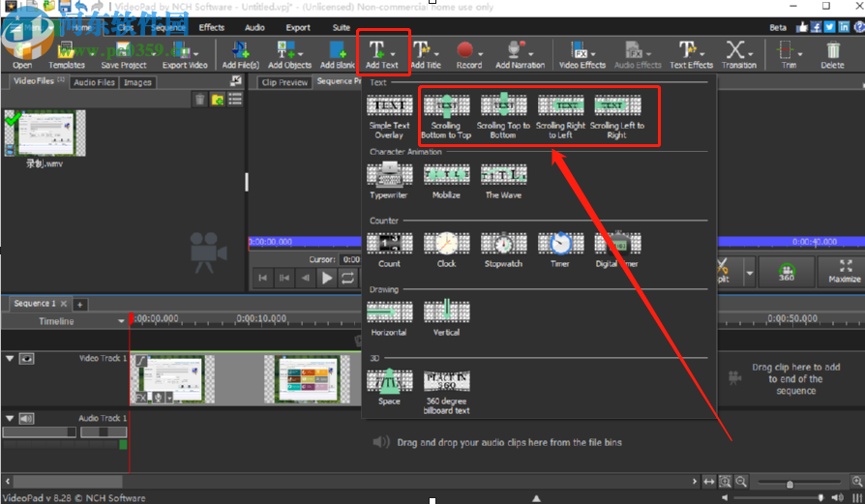Toggle loop playback button
The width and height of the screenshot is (865, 504).
pyautogui.click(x=347, y=278)
